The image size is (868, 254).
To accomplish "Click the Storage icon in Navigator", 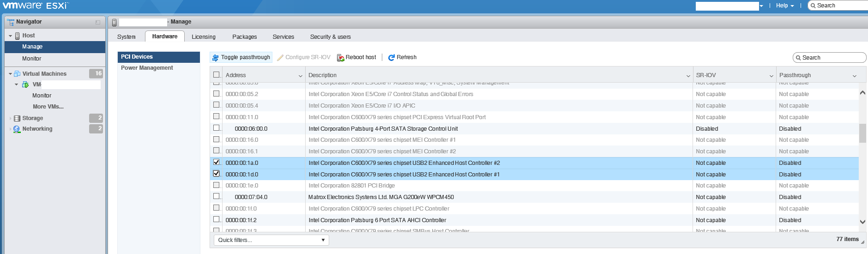I will click(x=17, y=119).
